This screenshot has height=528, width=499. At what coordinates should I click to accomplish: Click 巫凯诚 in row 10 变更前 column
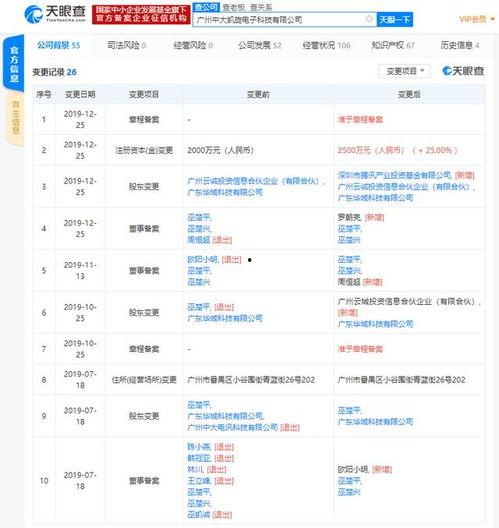click(199, 515)
